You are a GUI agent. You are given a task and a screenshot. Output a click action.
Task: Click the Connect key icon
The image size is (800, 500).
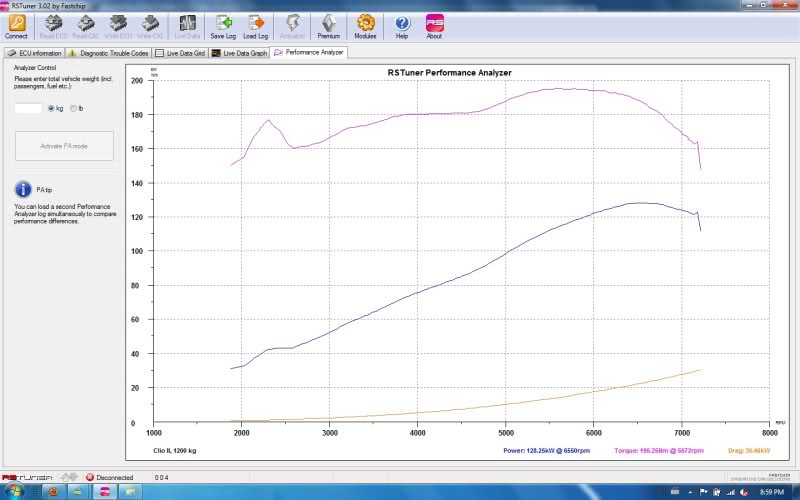coord(16,24)
